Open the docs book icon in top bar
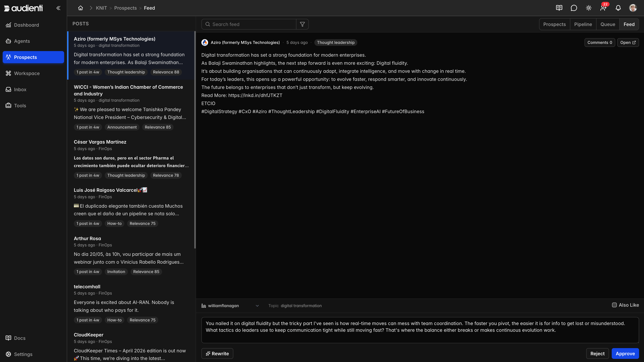 coord(559,8)
